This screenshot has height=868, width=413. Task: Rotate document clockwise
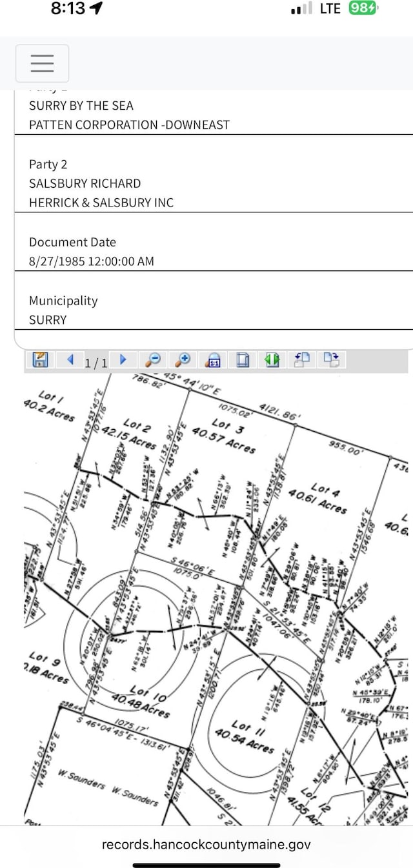[332, 360]
